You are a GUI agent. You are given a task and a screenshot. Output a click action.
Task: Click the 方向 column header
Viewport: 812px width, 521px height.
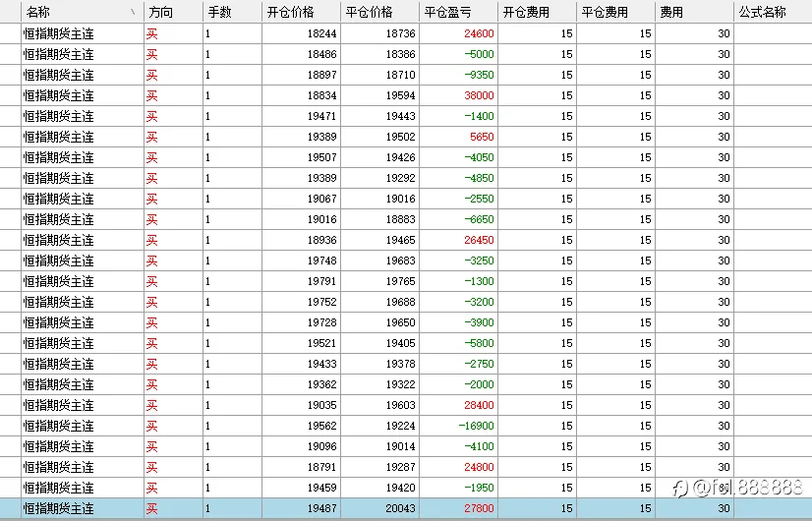click(x=173, y=12)
